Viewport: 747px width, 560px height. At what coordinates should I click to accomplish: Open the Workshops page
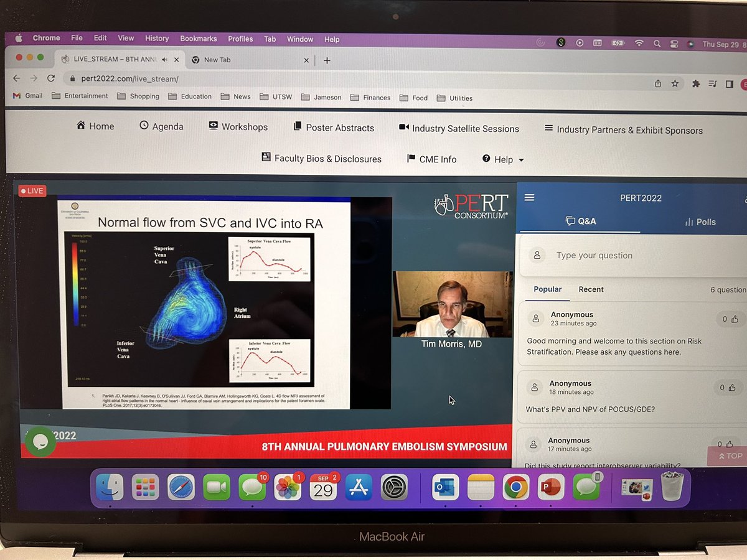pyautogui.click(x=238, y=126)
